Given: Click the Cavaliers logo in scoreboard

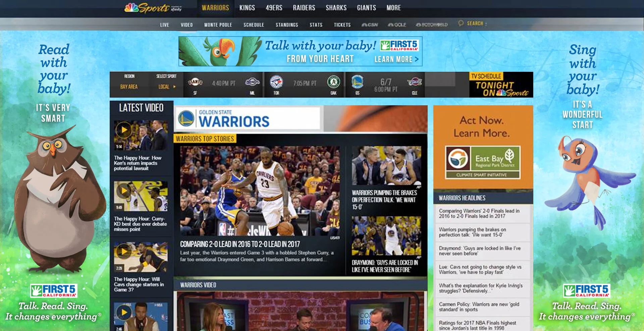Looking at the screenshot, I should click(x=415, y=81).
